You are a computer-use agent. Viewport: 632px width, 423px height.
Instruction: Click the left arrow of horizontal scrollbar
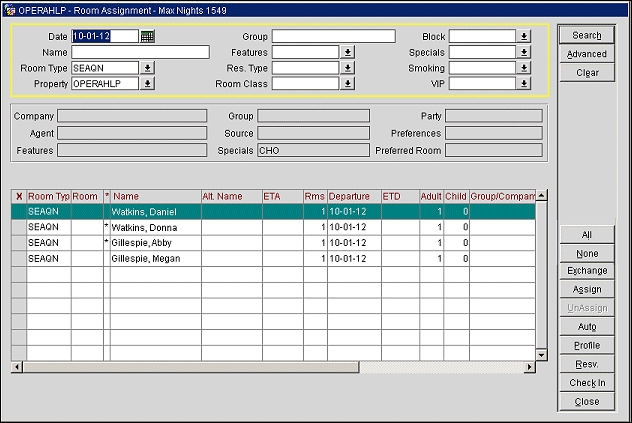click(16, 367)
